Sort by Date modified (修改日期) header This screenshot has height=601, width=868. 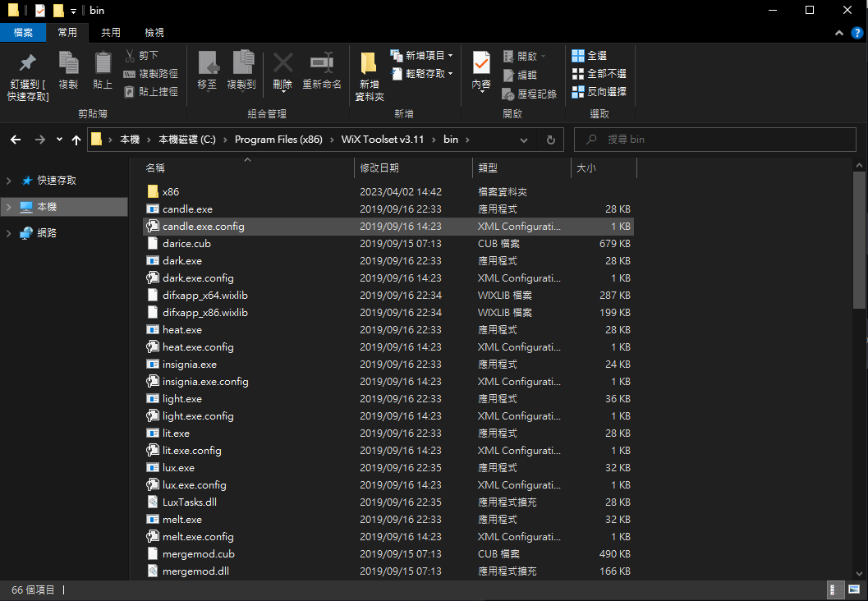pyautogui.click(x=413, y=167)
